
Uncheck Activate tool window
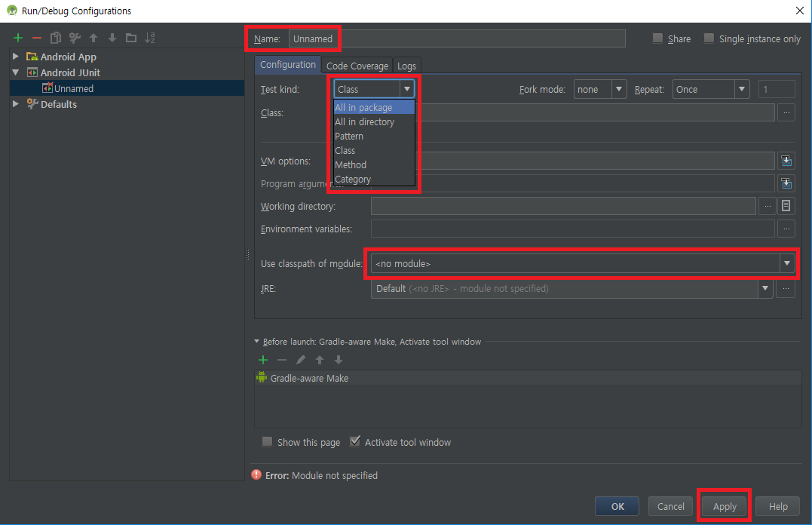click(x=355, y=441)
